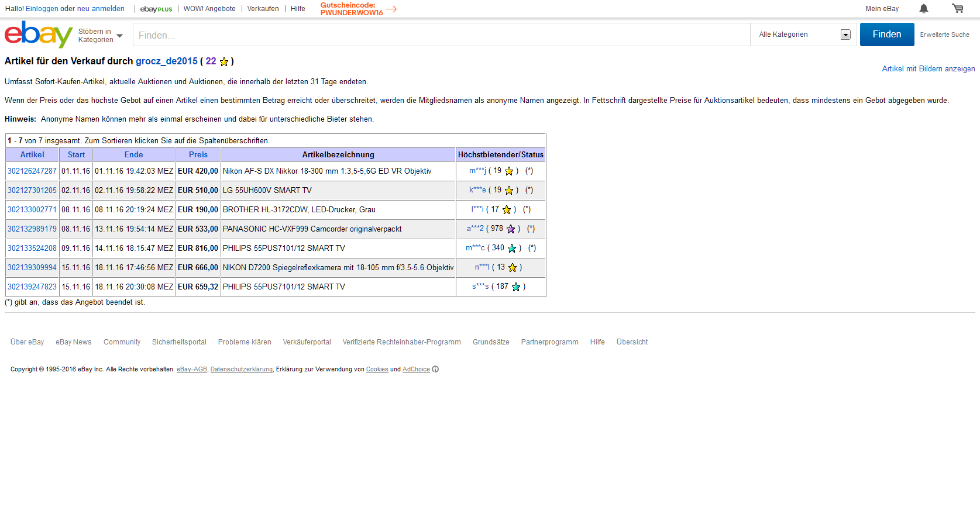980x531 pixels.
Task: Open item number 302127301205
Action: [32, 191]
